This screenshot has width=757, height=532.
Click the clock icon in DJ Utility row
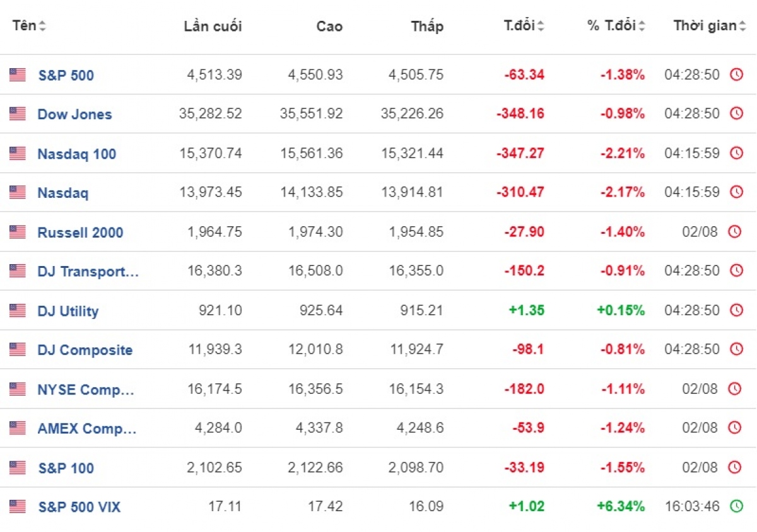pyautogui.click(x=736, y=309)
